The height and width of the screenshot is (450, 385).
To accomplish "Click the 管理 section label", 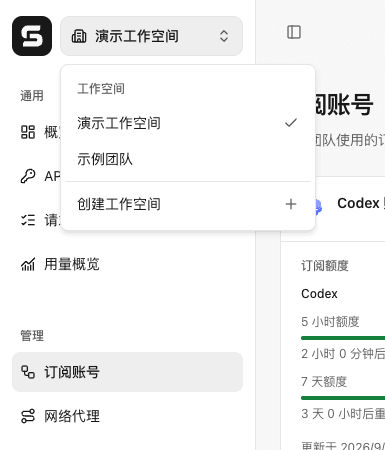I will (x=32, y=336).
